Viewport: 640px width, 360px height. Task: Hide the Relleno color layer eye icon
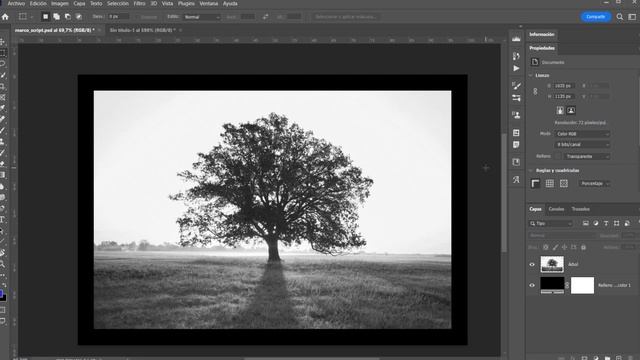point(532,285)
